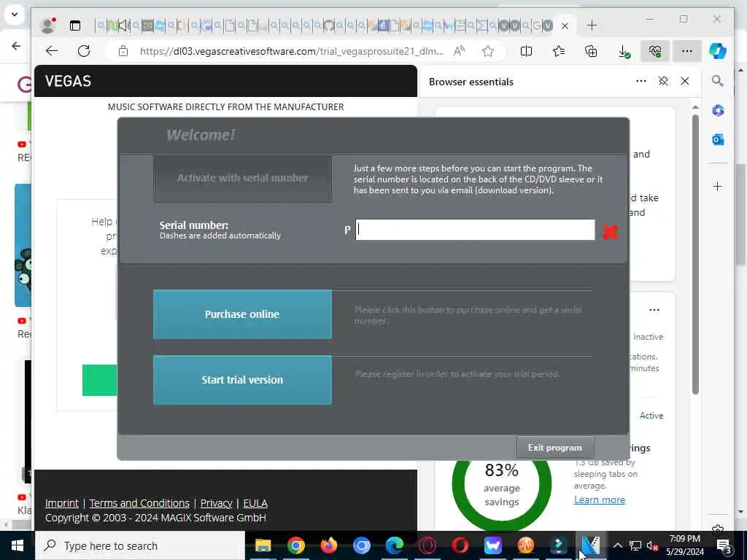Open Firefox from taskbar
This screenshot has width=747, height=560.
[x=329, y=545]
